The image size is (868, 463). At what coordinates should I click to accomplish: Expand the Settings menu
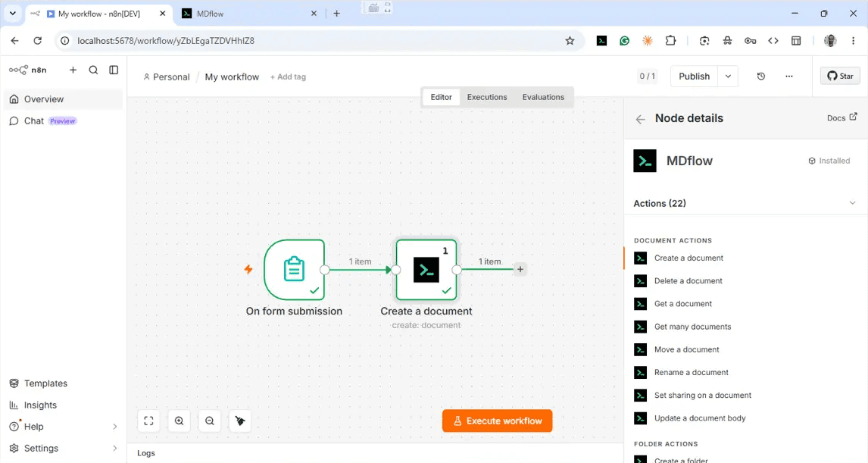[x=63, y=448]
